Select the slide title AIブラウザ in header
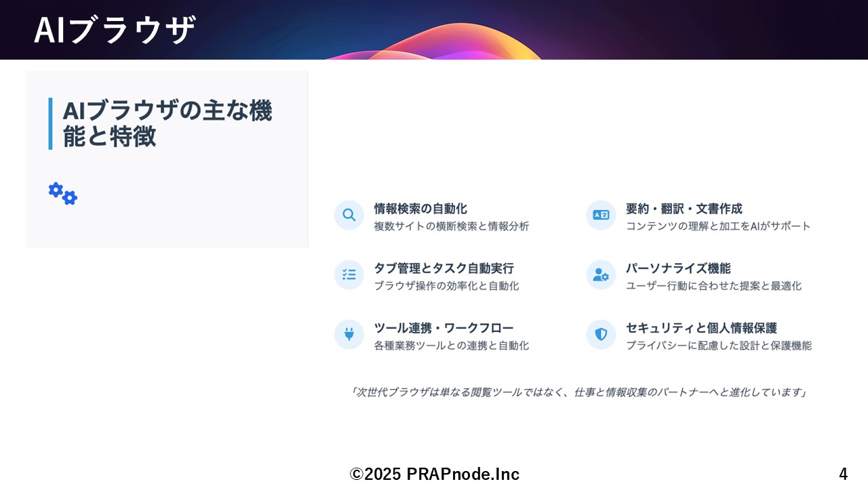Screen dimensions: 868x488 tap(115, 30)
